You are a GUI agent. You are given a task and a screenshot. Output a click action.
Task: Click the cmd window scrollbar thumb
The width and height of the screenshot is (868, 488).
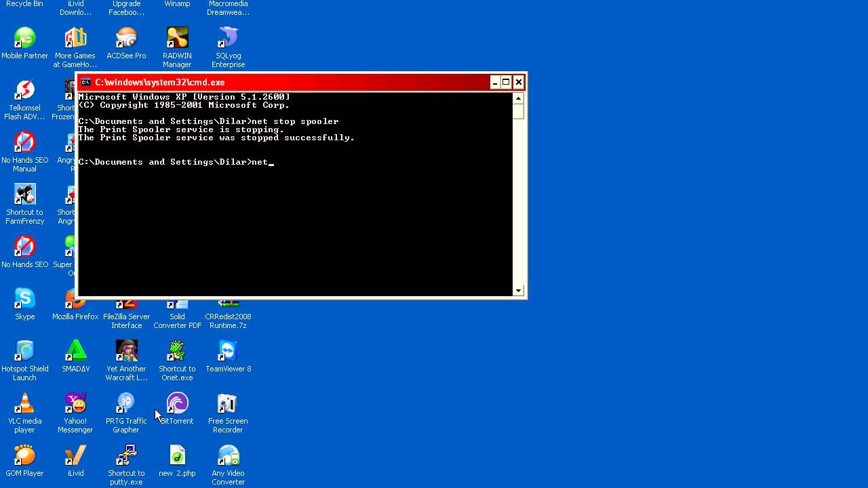click(519, 111)
